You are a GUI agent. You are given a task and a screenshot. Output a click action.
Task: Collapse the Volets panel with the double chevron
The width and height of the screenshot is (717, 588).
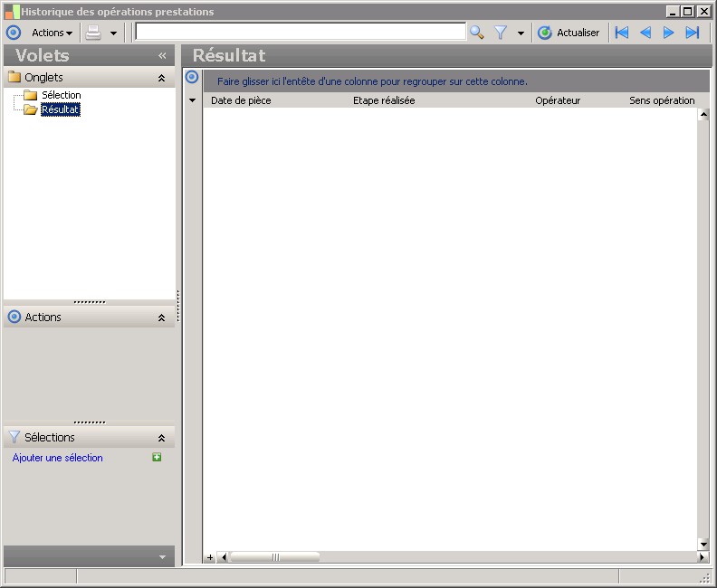pos(162,56)
